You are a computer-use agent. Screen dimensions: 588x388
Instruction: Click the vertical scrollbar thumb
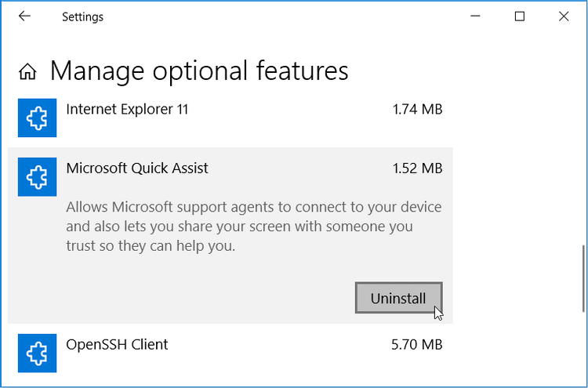pos(583,278)
